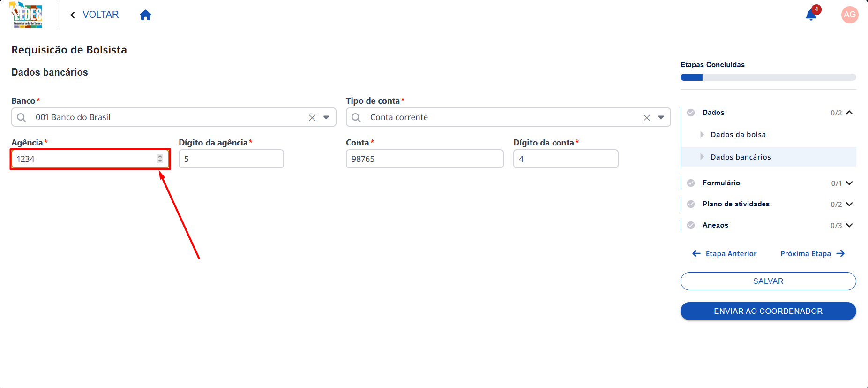The height and width of the screenshot is (388, 868).
Task: Click the Anexos status check icon
Action: coord(691,225)
